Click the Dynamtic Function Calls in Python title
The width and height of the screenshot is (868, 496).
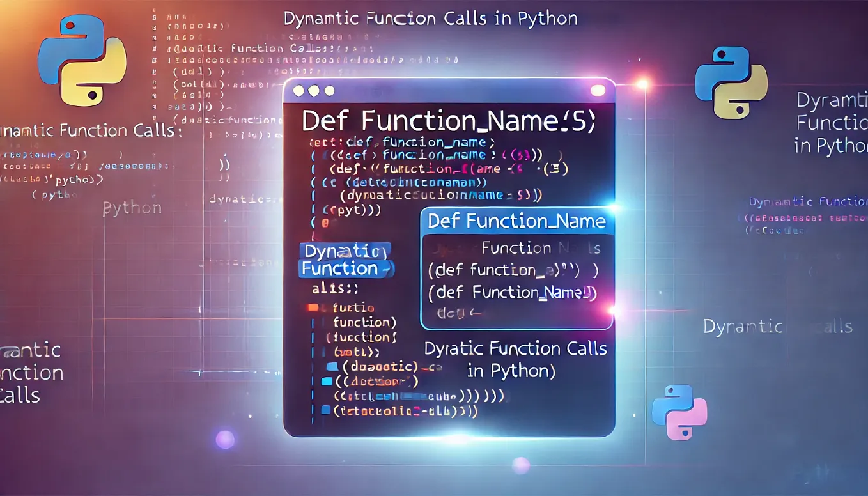[432, 19]
